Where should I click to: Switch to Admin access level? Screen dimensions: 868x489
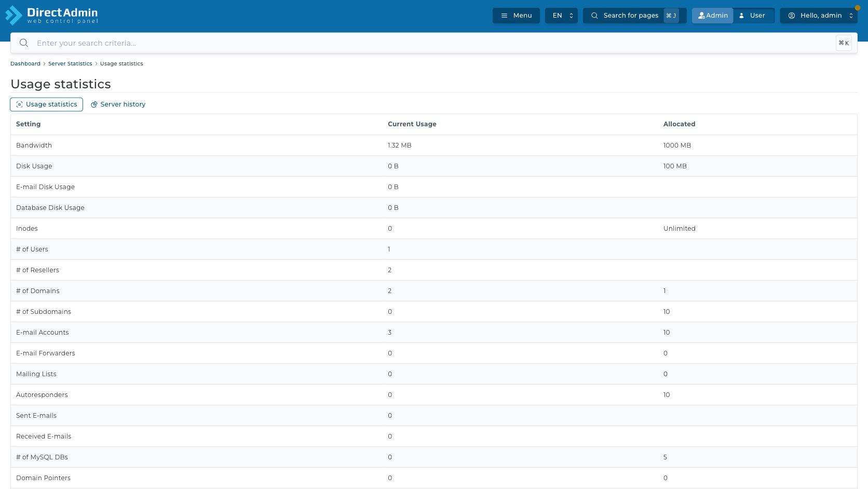[x=713, y=16]
